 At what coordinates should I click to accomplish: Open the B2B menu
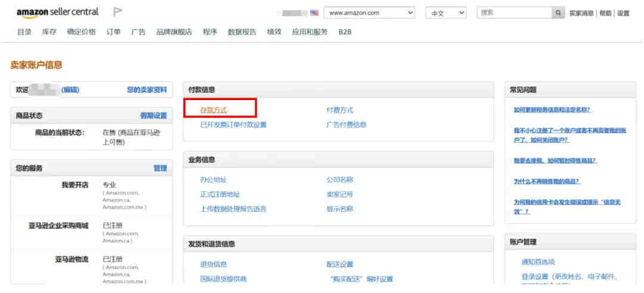(345, 32)
